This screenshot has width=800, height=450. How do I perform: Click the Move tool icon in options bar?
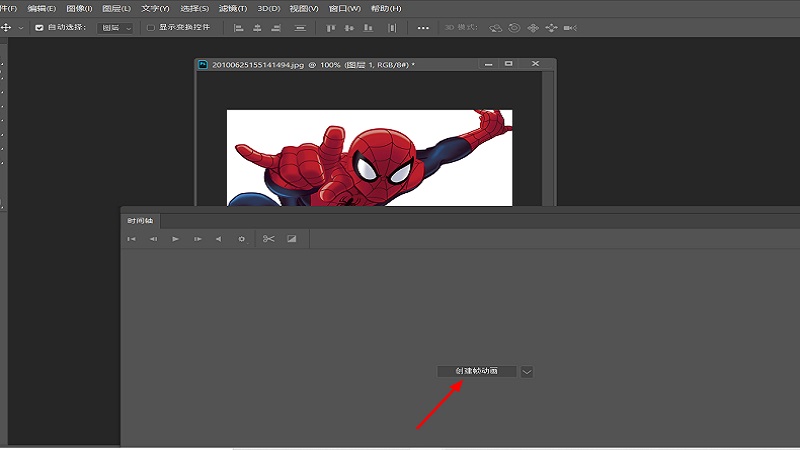click(6, 28)
